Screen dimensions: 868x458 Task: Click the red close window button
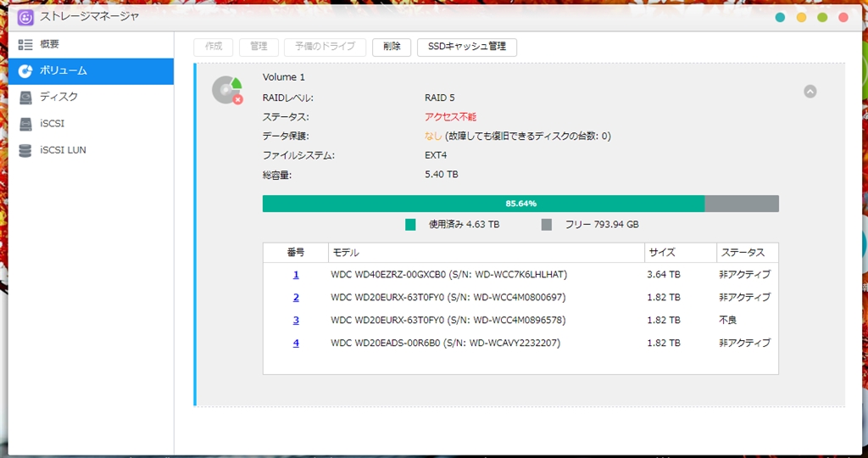coord(843,18)
